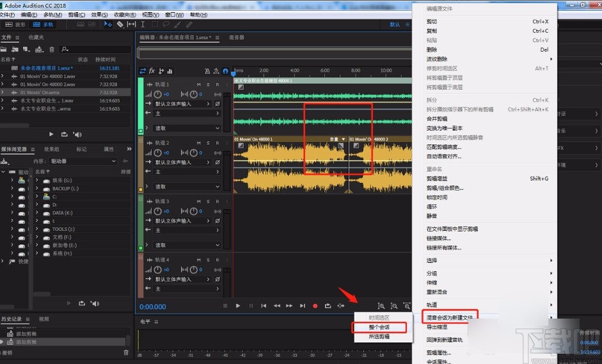
Task: Expand 01 Movin' On.wma file entry
Action: (3, 92)
